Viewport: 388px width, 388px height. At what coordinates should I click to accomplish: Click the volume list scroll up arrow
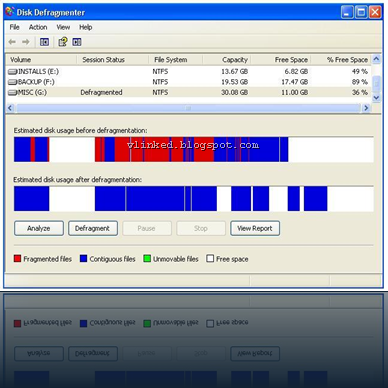click(376, 59)
